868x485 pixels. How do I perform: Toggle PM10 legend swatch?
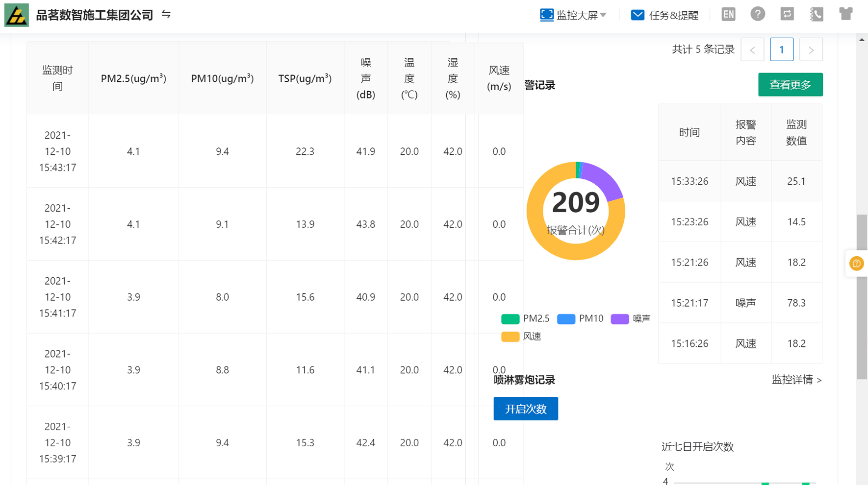point(566,319)
